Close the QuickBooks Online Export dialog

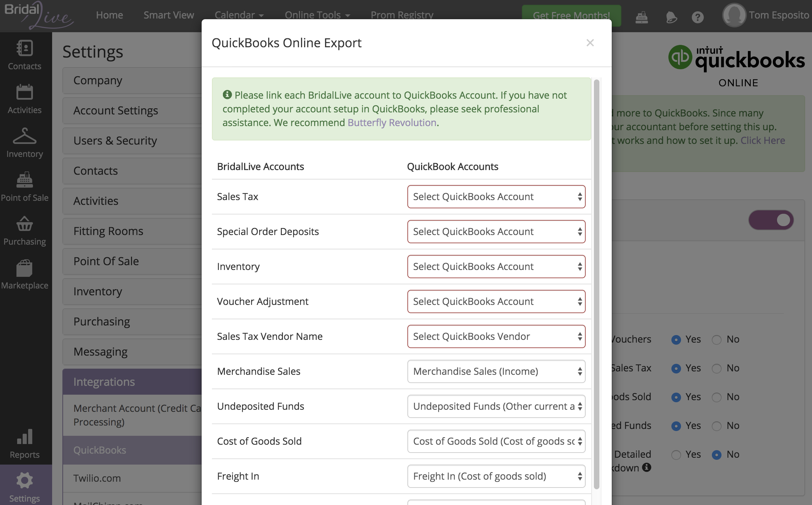pos(590,43)
